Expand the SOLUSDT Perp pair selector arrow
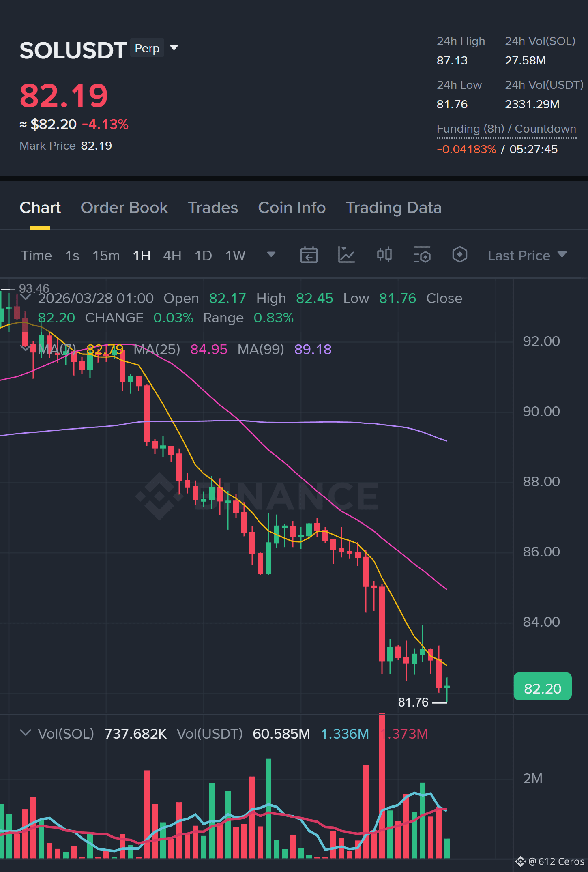Screen dimensions: 588x872 174,48
